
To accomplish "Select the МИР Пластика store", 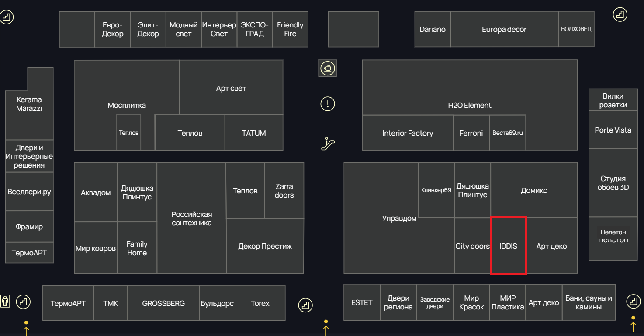I will [x=508, y=302].
